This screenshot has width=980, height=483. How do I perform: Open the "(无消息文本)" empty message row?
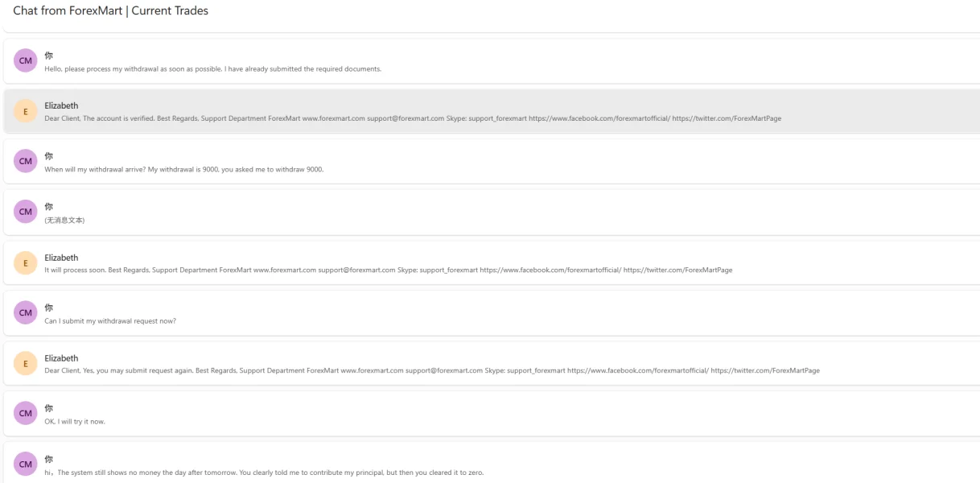[x=491, y=212]
